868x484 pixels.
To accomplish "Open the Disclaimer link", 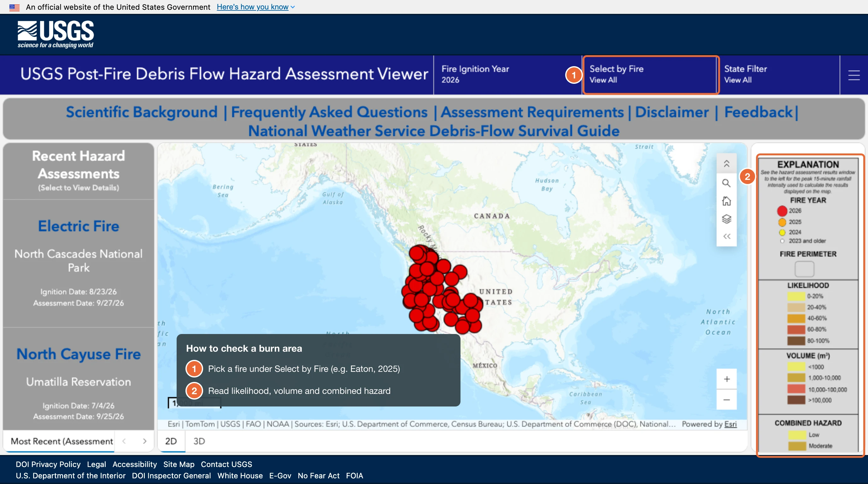I will pyautogui.click(x=672, y=112).
